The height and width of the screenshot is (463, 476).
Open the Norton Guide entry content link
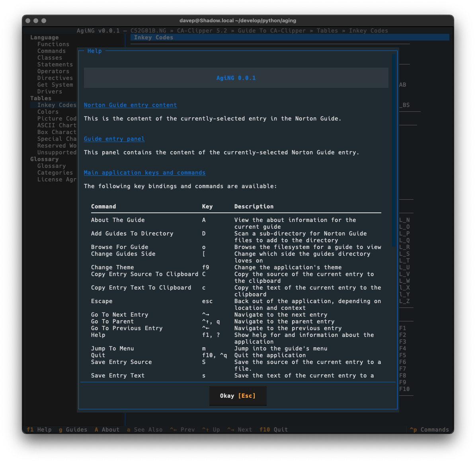point(130,105)
